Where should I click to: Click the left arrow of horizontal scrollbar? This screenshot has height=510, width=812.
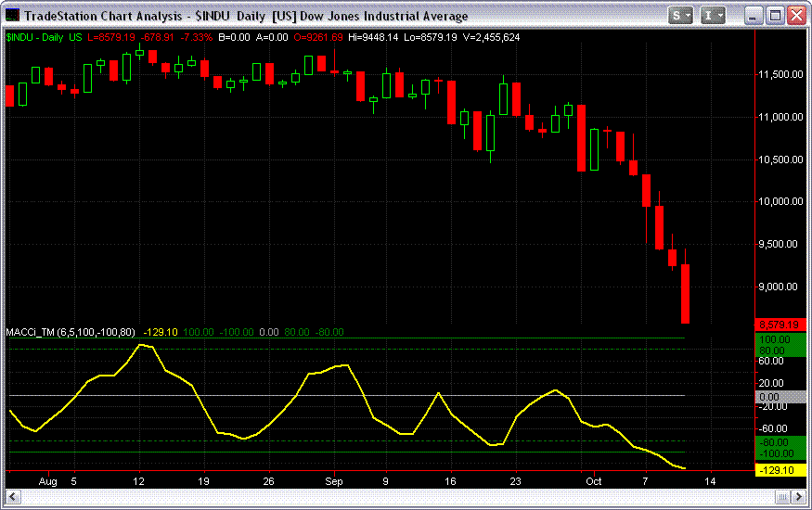tap(10, 498)
